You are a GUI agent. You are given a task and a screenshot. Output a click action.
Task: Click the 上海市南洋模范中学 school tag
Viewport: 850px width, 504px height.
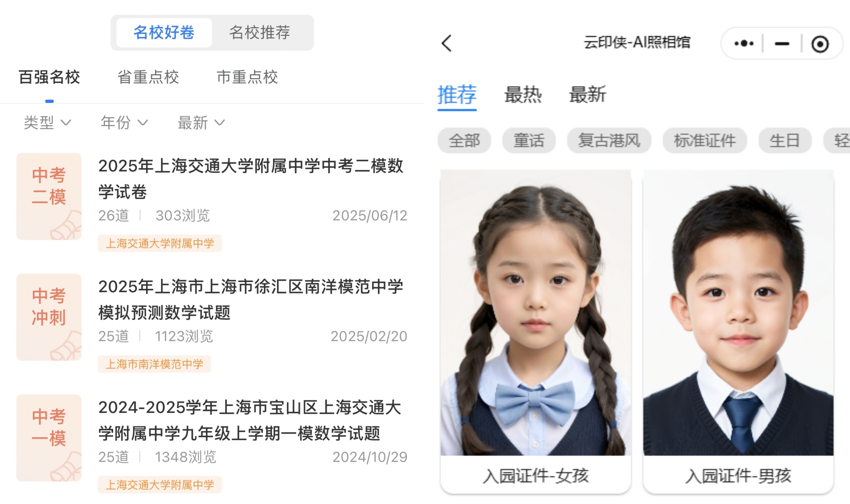[154, 364]
